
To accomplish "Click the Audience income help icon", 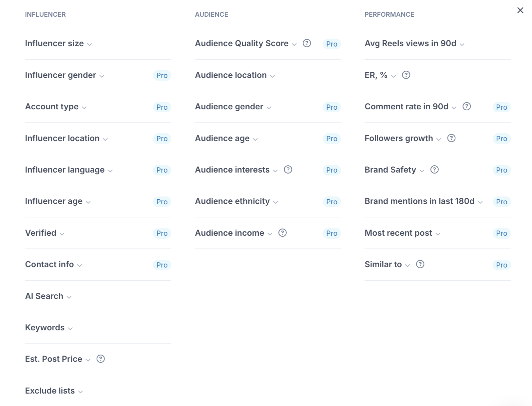I will click(x=282, y=233).
